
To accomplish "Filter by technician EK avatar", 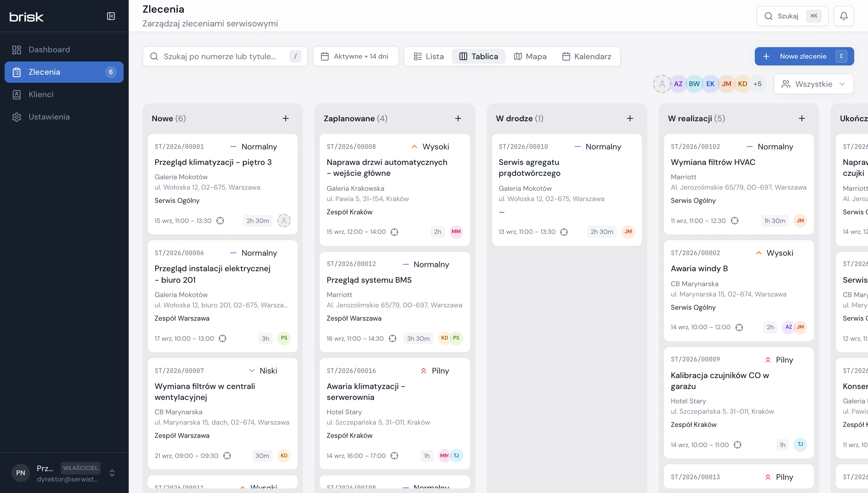I will tap(710, 84).
